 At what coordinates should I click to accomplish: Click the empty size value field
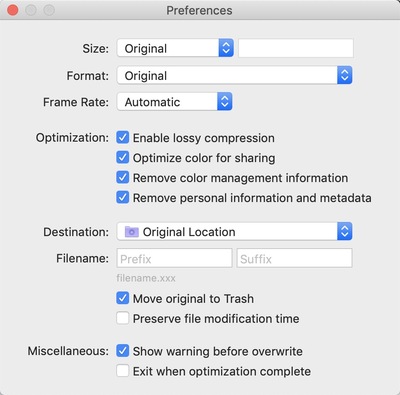coord(296,48)
